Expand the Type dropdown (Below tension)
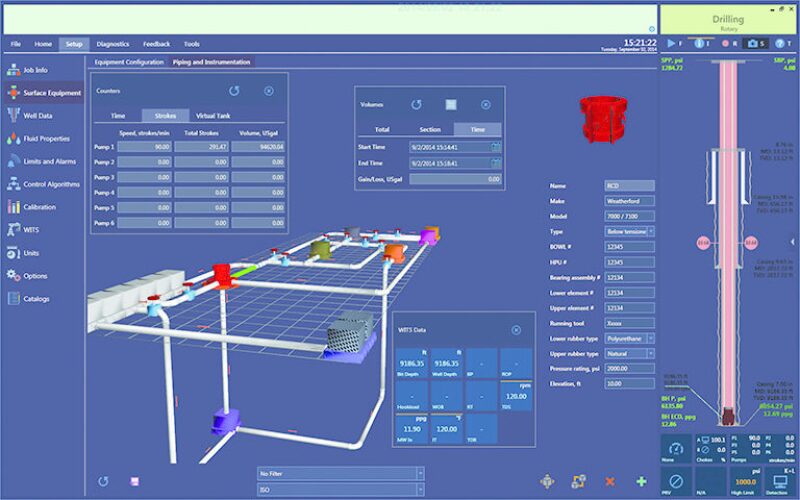 (x=651, y=231)
